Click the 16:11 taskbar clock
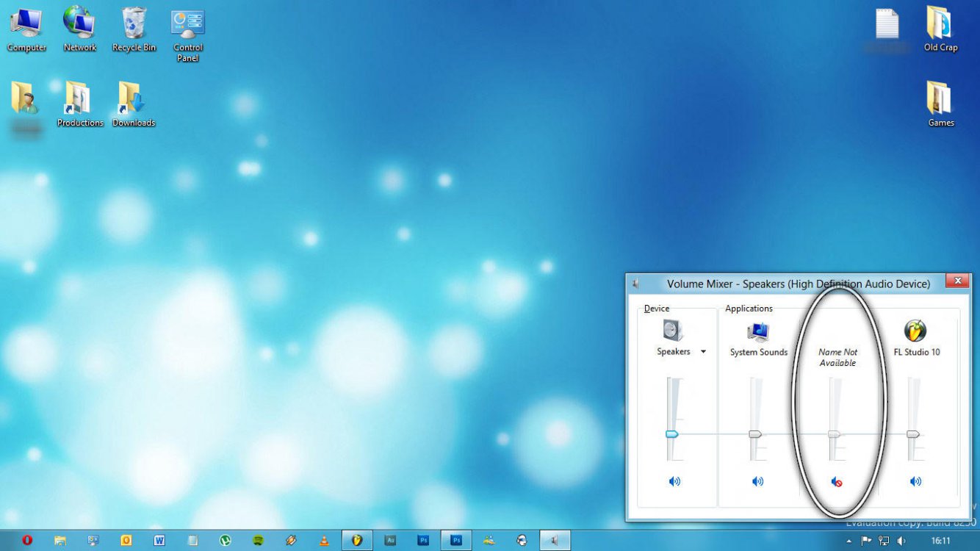Image resolution: width=980 pixels, height=551 pixels. pyautogui.click(x=940, y=541)
